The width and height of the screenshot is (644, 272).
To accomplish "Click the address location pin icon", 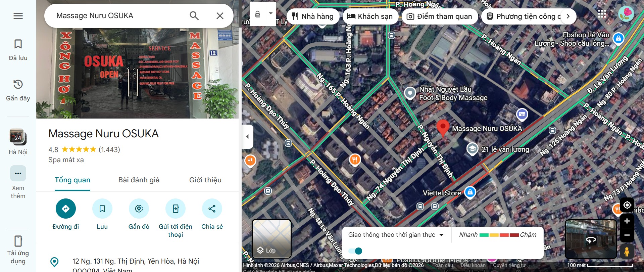I will [x=54, y=262].
